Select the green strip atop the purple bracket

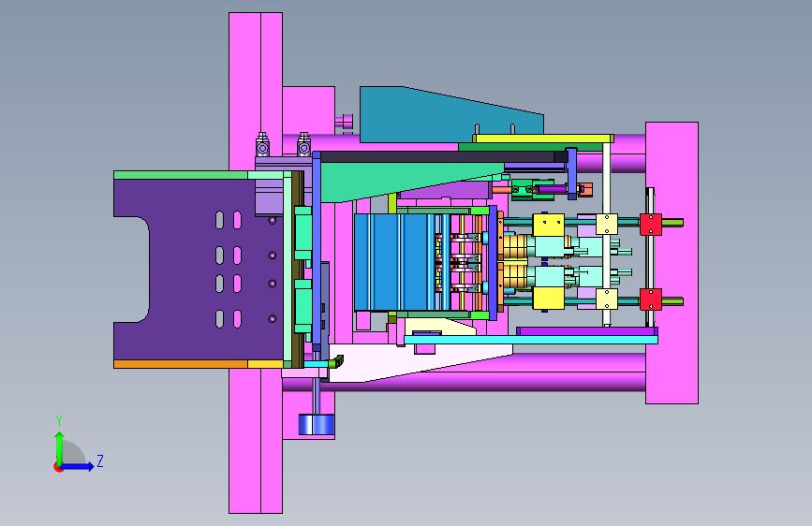(x=180, y=175)
